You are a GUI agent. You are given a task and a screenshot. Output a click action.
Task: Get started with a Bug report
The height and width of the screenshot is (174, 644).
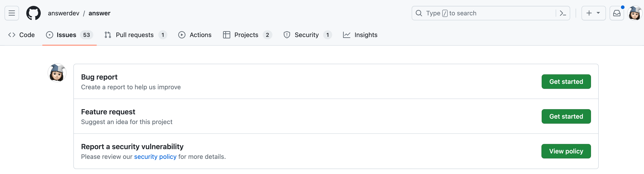coord(566,82)
